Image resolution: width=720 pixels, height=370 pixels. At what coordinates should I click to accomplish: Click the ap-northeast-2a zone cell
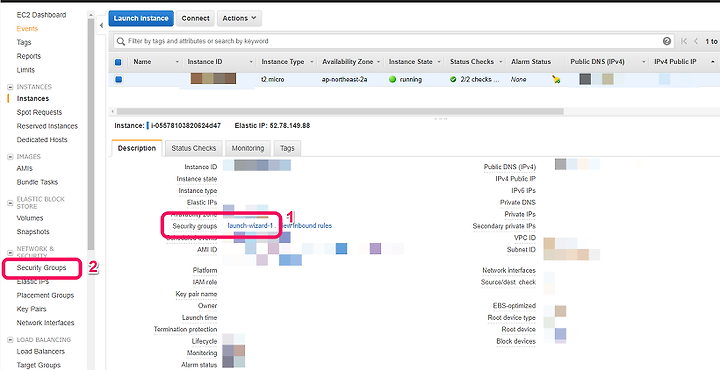344,79
